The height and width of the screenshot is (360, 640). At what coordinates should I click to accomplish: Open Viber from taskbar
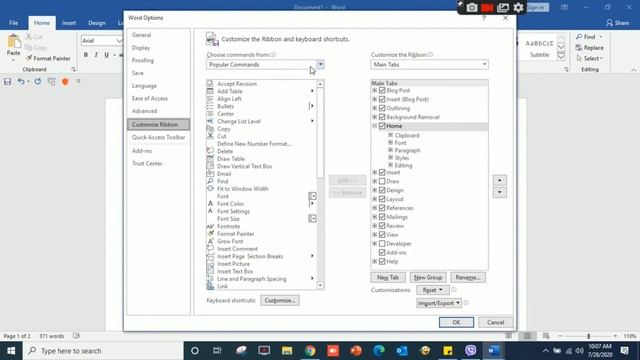[471, 351]
